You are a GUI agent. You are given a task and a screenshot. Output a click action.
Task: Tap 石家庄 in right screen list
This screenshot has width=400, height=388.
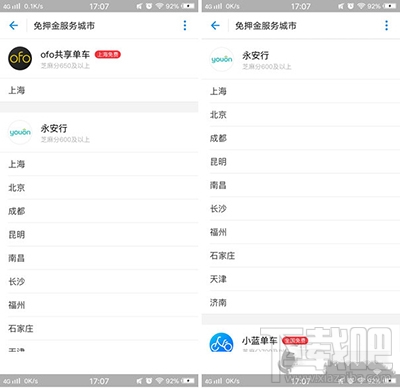pos(301,256)
